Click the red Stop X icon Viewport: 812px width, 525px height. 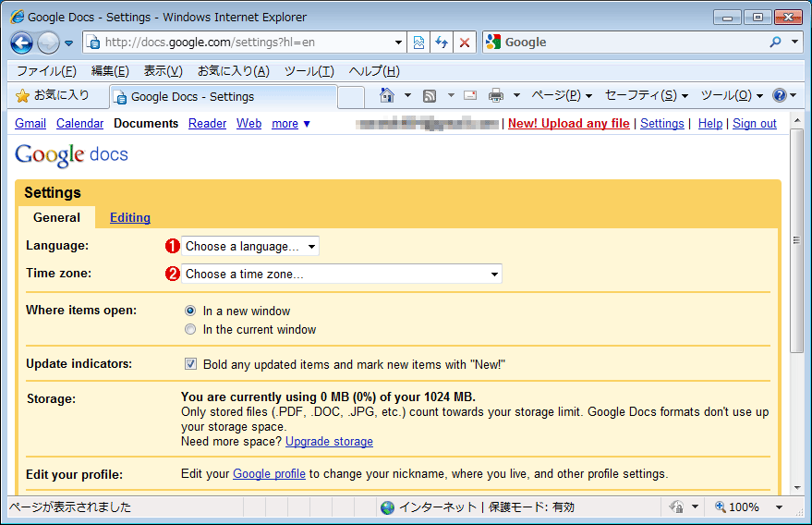(x=465, y=43)
